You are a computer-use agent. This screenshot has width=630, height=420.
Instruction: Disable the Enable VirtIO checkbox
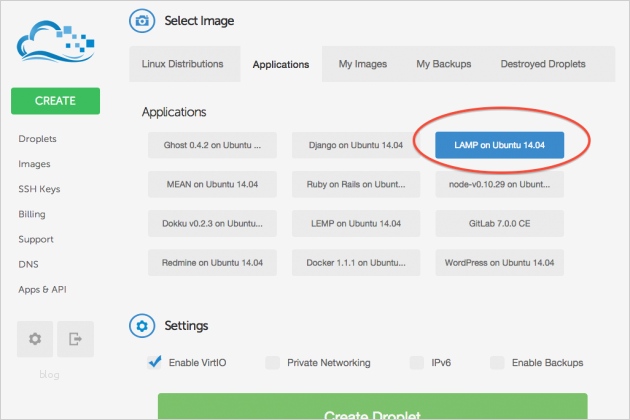[x=154, y=362]
